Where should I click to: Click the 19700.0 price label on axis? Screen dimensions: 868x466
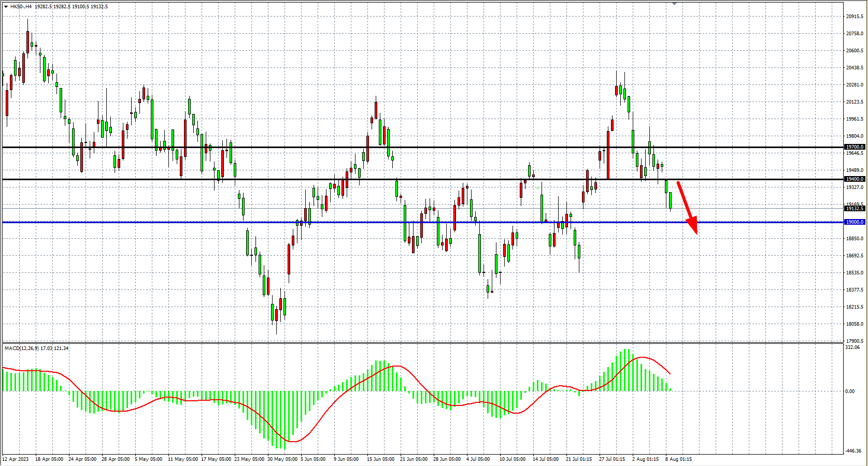855,147
